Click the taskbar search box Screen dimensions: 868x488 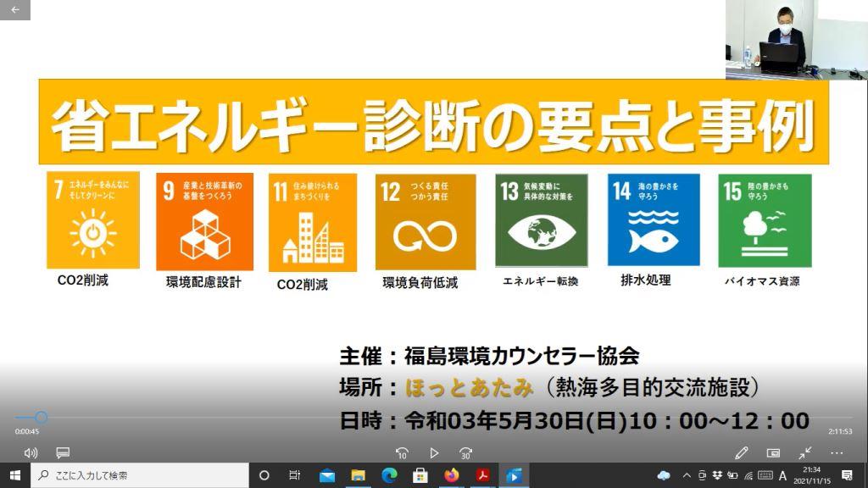140,475
